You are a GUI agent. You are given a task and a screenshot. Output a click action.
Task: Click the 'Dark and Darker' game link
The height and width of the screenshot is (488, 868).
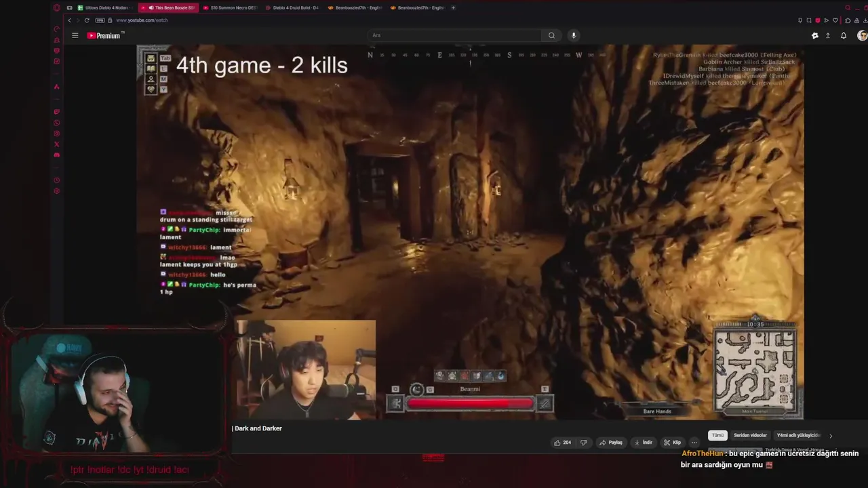coord(258,428)
